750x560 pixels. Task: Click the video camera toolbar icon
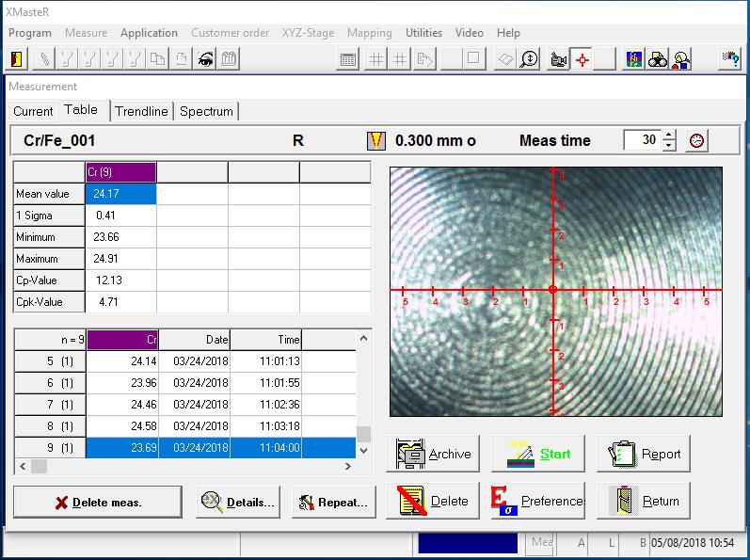(x=559, y=59)
